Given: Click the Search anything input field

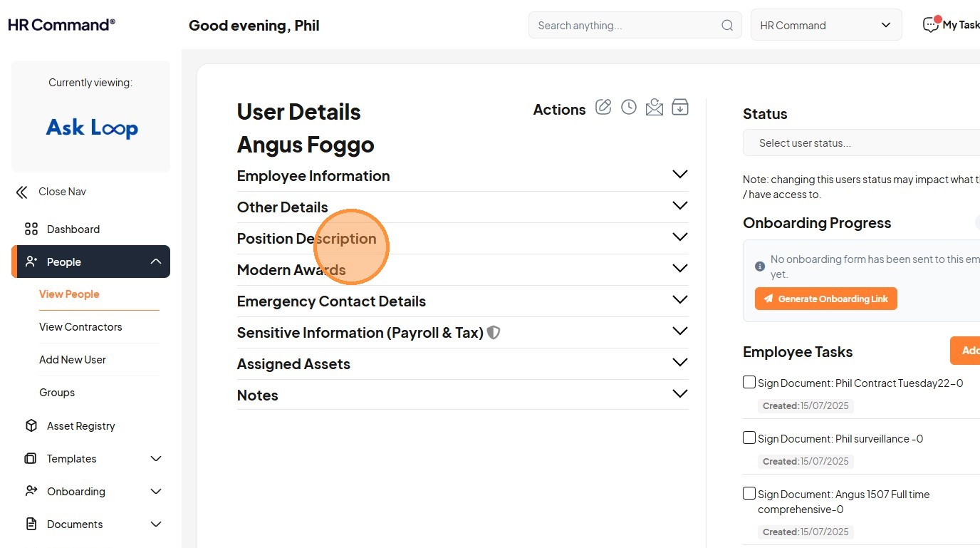Looking at the screenshot, I should [x=625, y=26].
